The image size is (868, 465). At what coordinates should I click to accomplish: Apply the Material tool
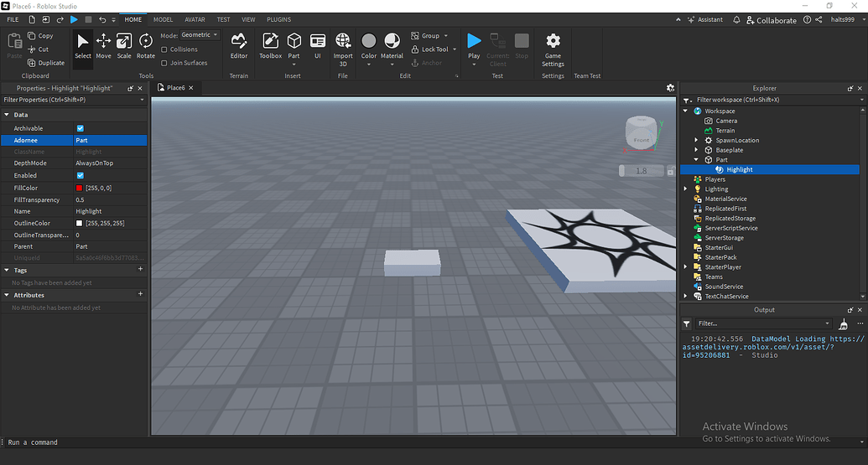click(x=392, y=46)
